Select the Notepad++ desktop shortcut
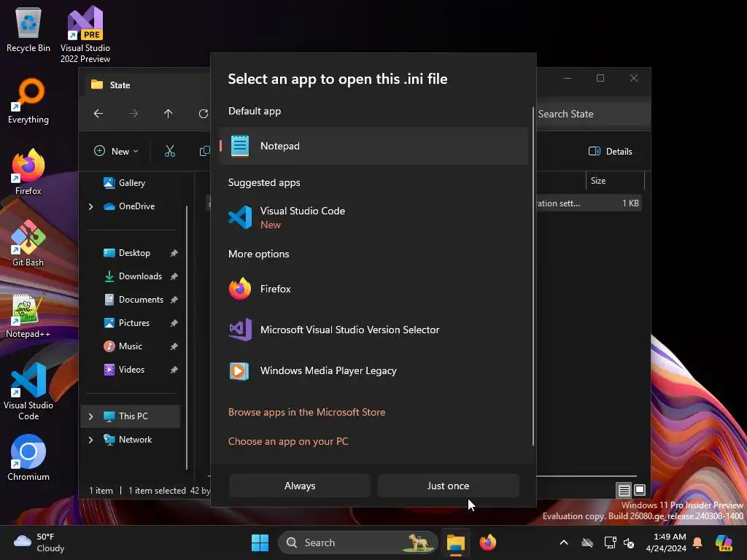747x560 pixels. (x=28, y=316)
